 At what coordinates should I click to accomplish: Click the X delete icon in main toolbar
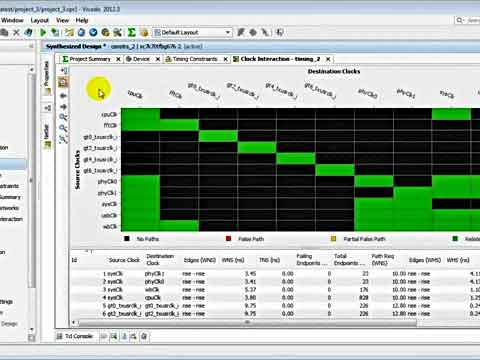coord(16,32)
